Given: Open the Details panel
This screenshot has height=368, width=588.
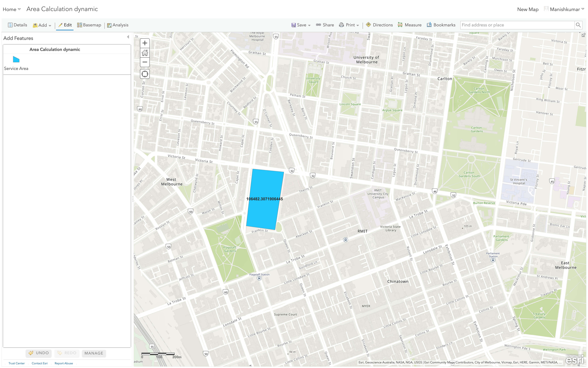Looking at the screenshot, I should (x=17, y=25).
